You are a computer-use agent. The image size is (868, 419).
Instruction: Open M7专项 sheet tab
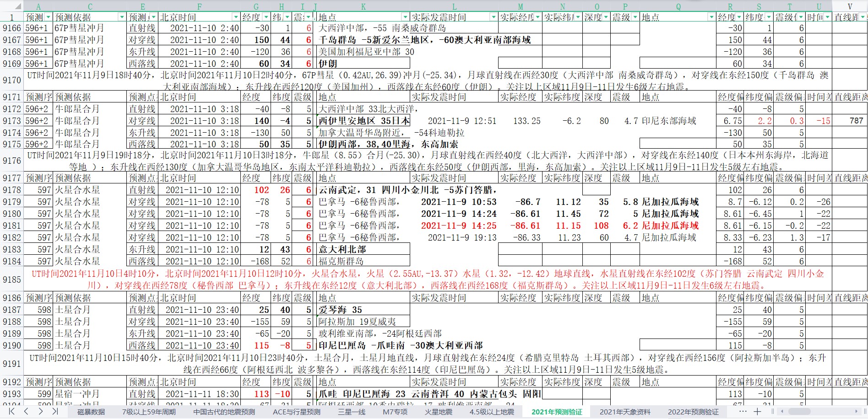pos(395,412)
